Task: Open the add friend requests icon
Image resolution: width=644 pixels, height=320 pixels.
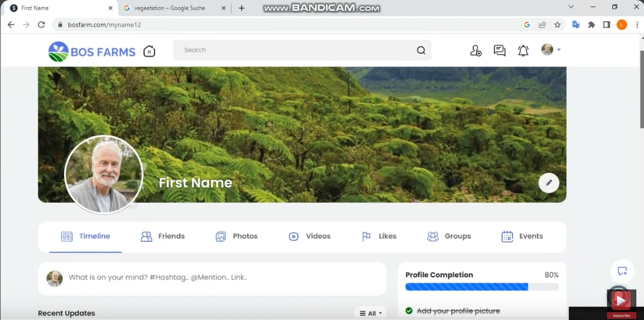Action: click(475, 50)
